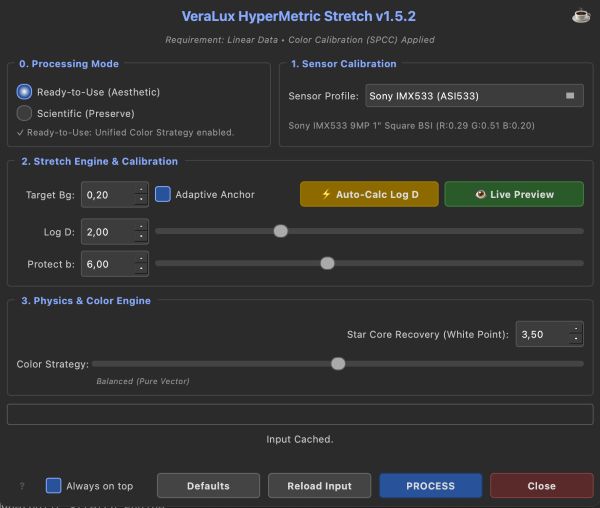600x508 pixels.
Task: Increase Target Bg with up arrow
Action: coord(141,188)
